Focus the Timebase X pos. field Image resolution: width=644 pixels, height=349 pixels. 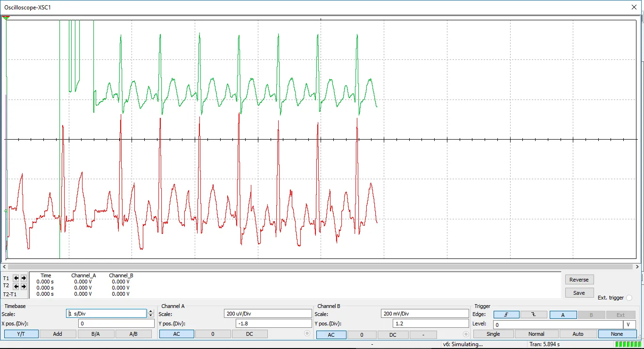point(116,324)
